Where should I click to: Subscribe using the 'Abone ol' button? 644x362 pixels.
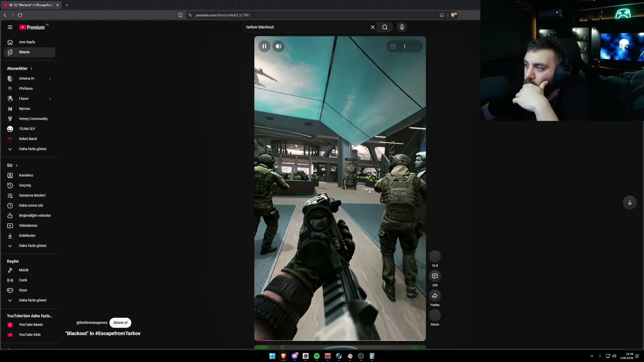click(120, 323)
